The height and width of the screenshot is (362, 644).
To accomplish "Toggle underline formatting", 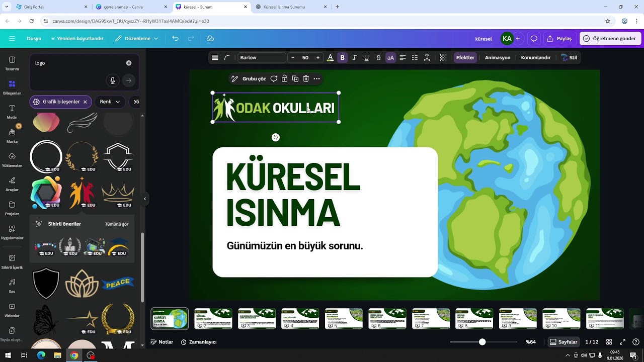I will click(366, 58).
